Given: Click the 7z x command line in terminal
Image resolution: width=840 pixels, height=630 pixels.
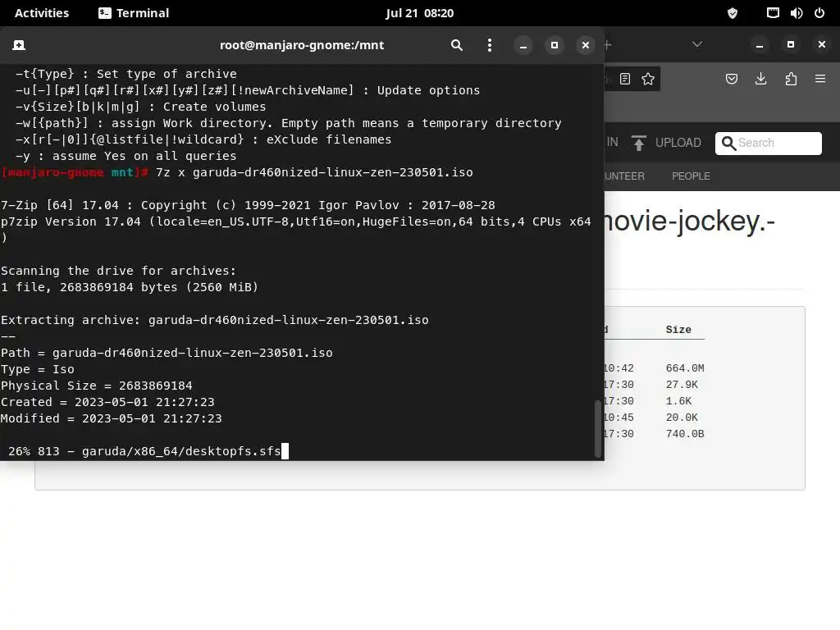Looking at the screenshot, I should 314,172.
